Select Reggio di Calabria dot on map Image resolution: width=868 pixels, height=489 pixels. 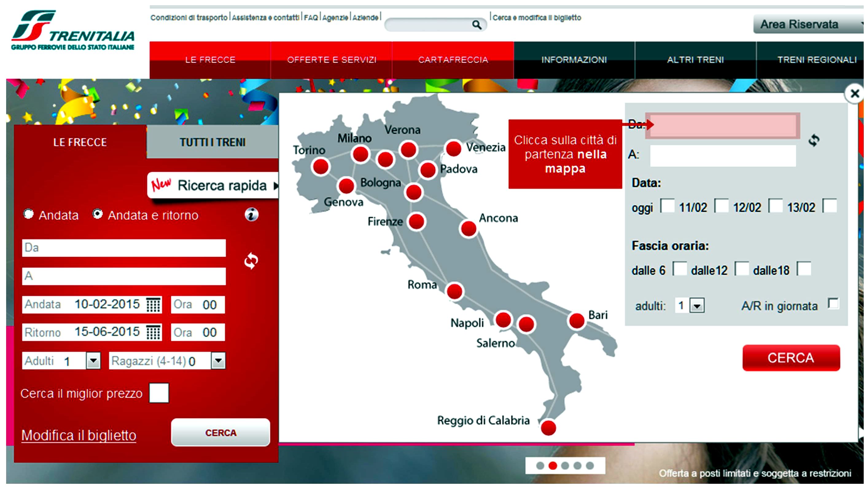click(548, 428)
